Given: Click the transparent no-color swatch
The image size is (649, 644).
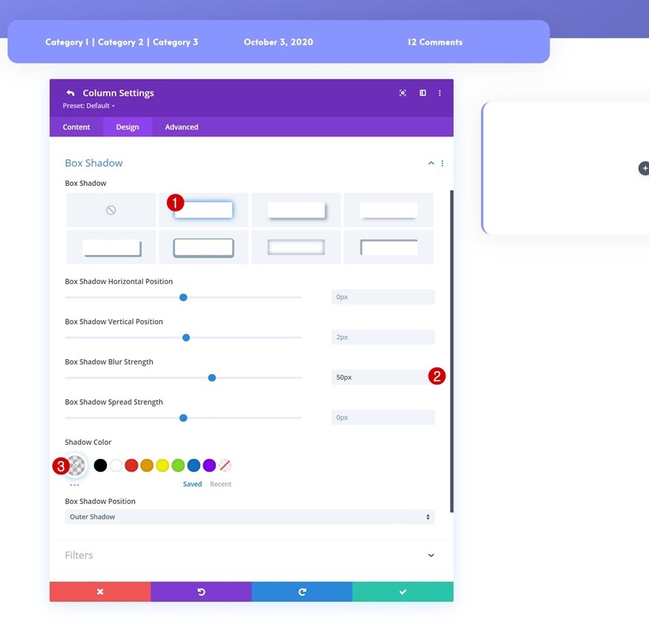Looking at the screenshot, I should [x=225, y=465].
